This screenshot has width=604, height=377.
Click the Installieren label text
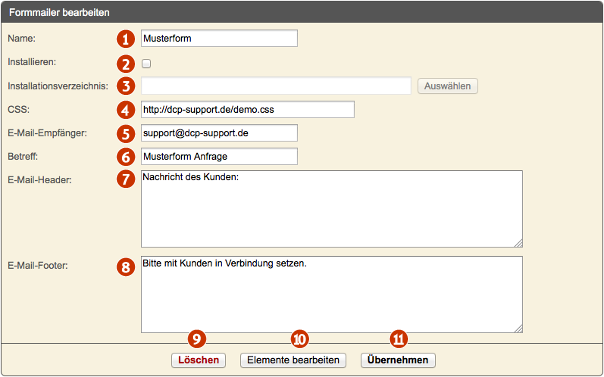click(32, 62)
